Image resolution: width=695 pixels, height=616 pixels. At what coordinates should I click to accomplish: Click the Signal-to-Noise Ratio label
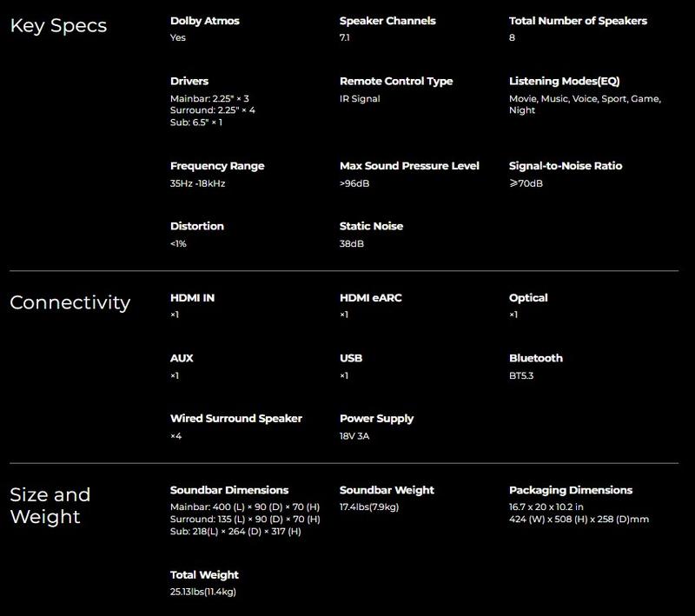[x=566, y=166]
